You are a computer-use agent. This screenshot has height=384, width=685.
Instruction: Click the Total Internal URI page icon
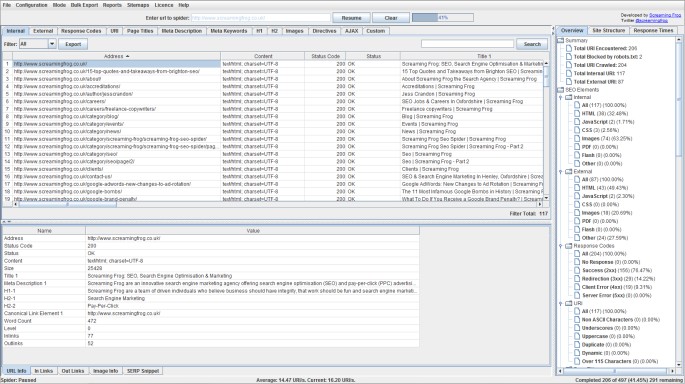point(569,73)
